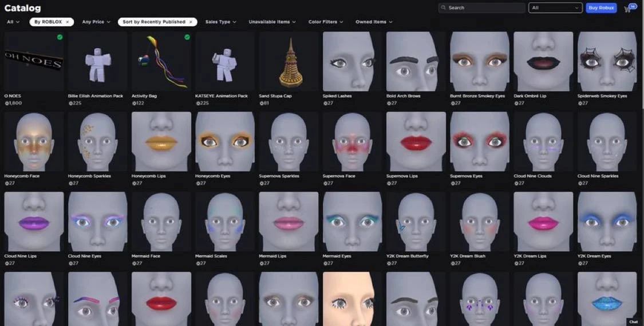Open the Cloud Nine Clouds thumbnail
644x326 pixels.
point(543,141)
